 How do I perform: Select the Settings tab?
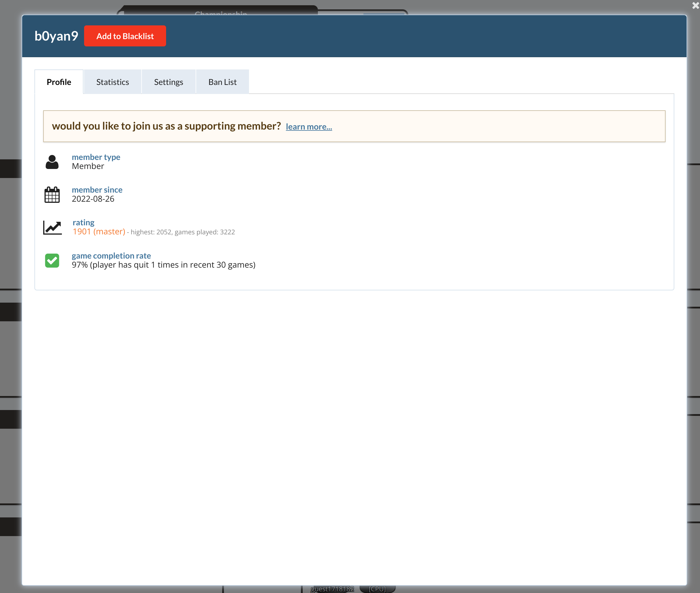pyautogui.click(x=168, y=82)
